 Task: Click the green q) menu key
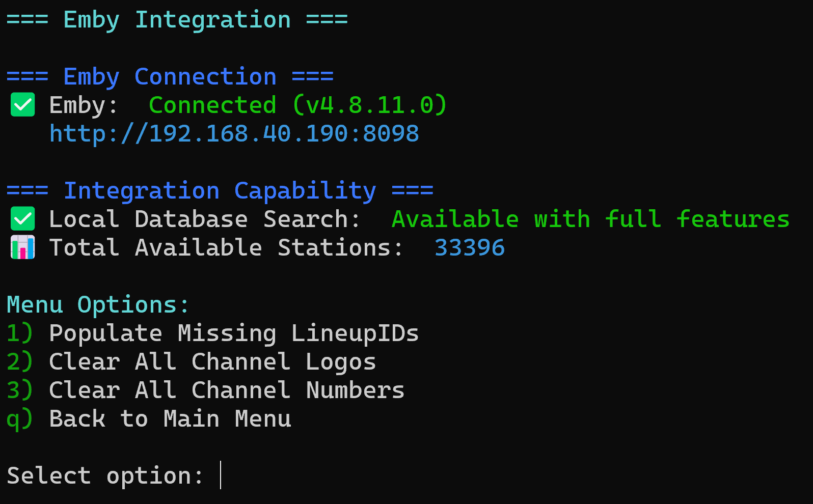pyautogui.click(x=20, y=419)
